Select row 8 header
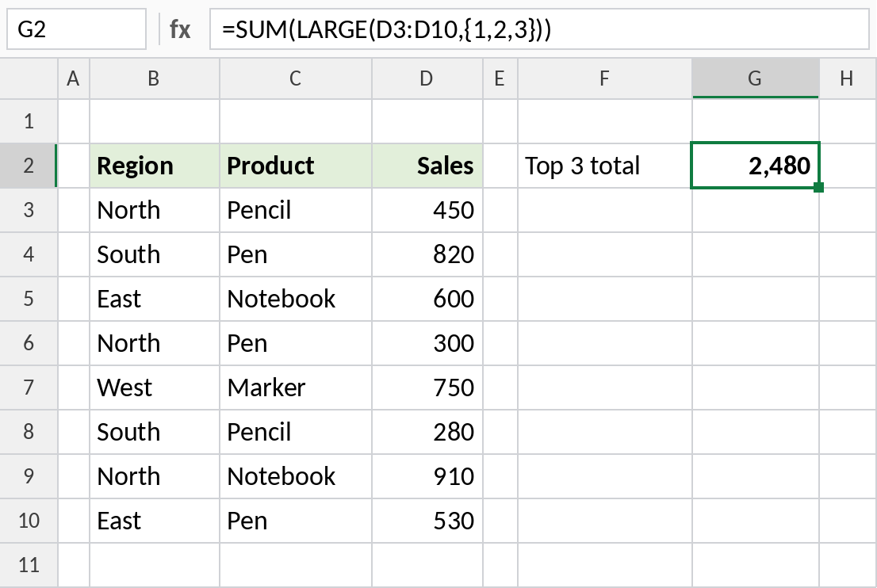Viewport: 877px width, 588px height. point(29,432)
